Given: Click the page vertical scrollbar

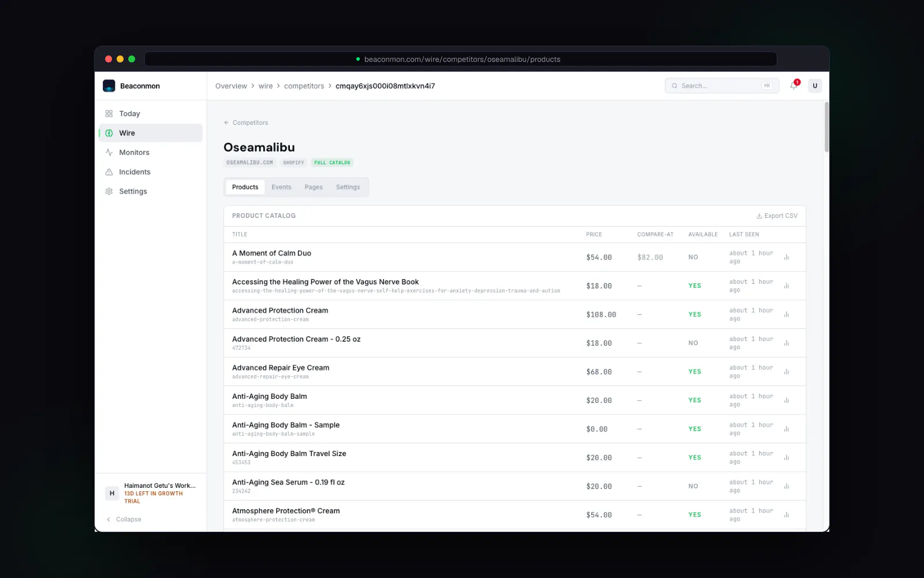Looking at the screenshot, I should [x=826, y=127].
